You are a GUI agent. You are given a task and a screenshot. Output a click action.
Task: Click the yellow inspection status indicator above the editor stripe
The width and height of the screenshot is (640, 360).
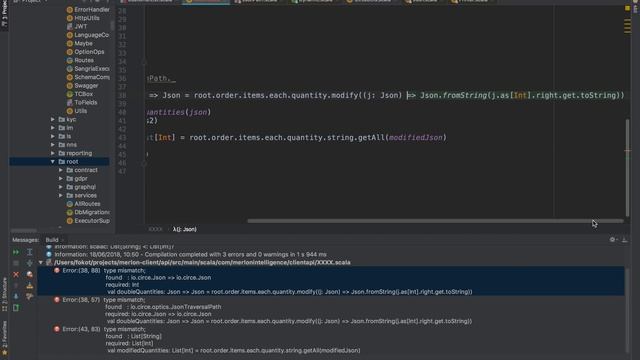click(x=627, y=8)
